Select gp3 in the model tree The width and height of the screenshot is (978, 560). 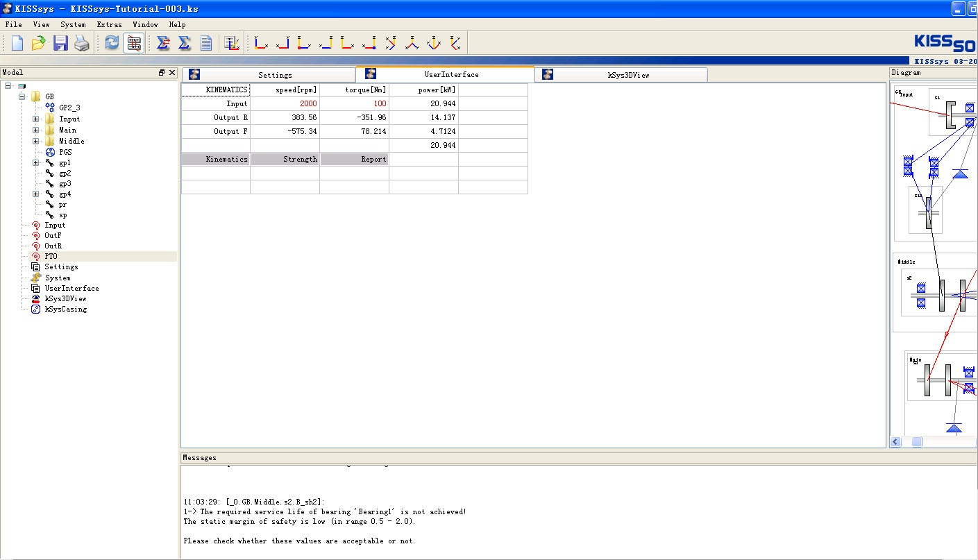pos(65,184)
